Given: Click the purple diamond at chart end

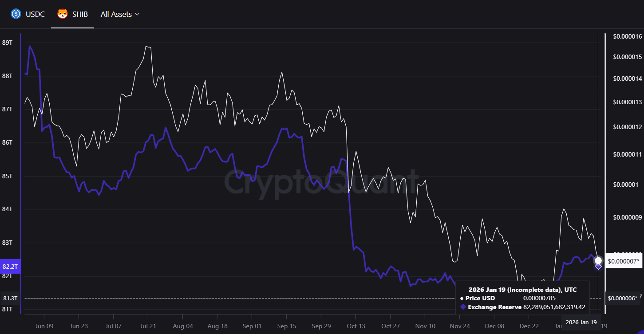Looking at the screenshot, I should click(598, 267).
